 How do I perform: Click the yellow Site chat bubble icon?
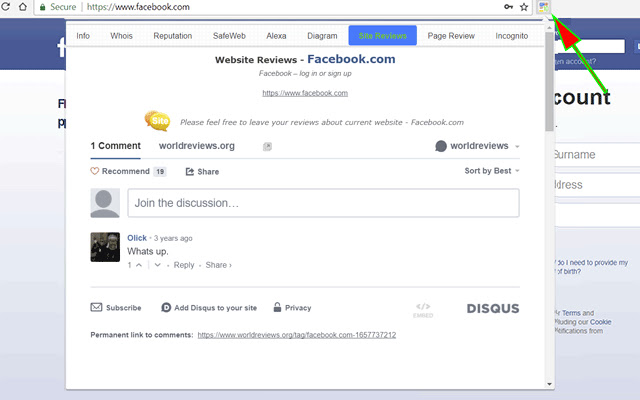158,121
